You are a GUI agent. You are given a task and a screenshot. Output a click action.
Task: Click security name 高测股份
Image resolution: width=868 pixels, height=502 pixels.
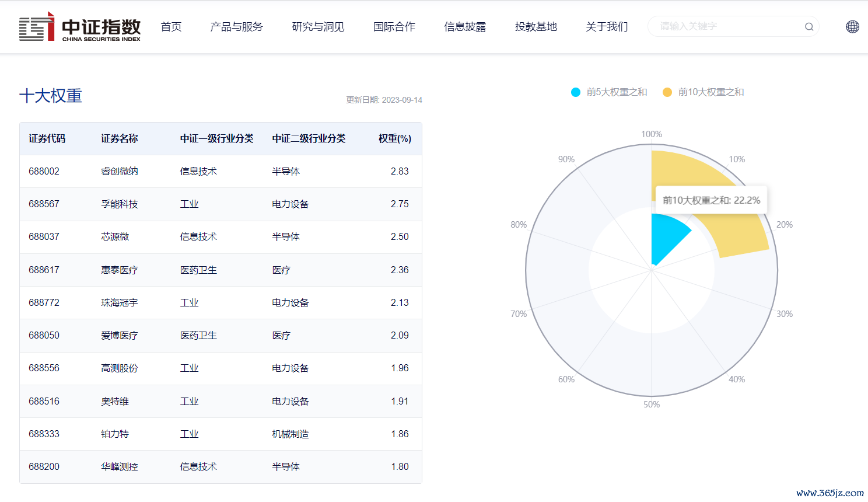point(120,368)
